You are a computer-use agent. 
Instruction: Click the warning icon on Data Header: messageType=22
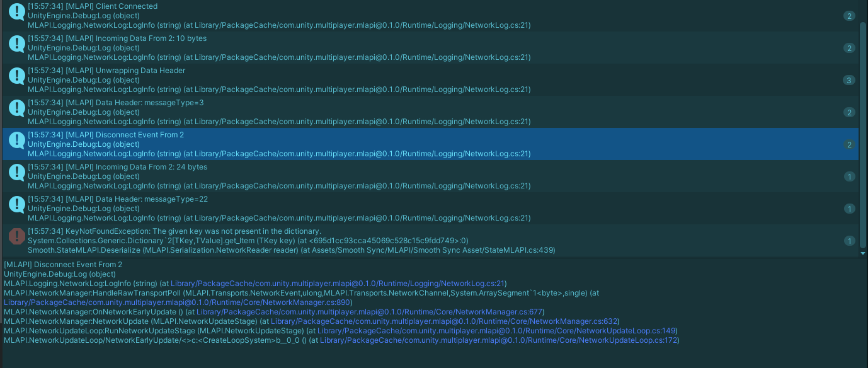click(16, 204)
